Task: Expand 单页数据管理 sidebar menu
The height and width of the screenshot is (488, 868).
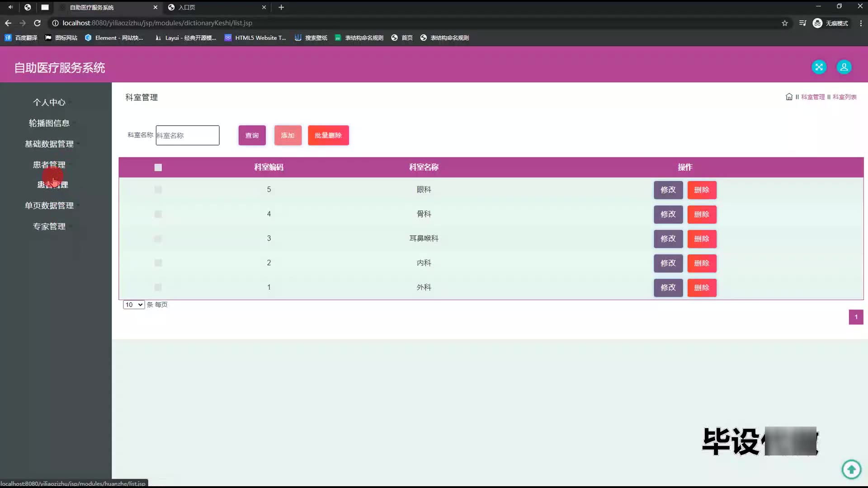Action: click(x=49, y=206)
